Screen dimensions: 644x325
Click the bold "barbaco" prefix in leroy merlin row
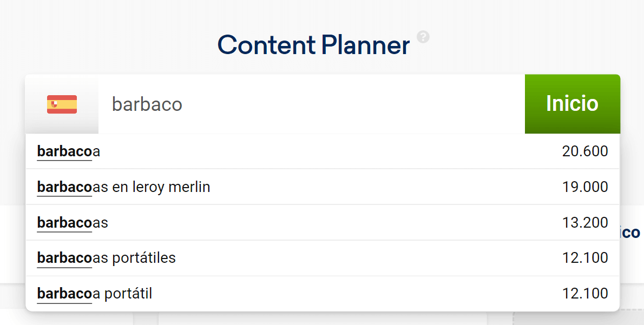tap(64, 188)
